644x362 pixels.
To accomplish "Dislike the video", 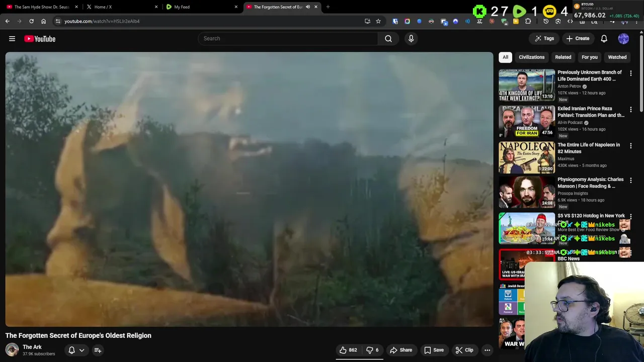I will click(x=372, y=350).
